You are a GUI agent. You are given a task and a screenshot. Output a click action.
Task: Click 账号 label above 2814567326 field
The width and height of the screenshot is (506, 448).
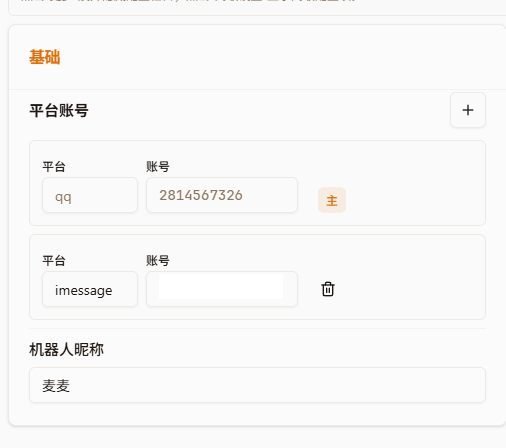[x=158, y=166]
